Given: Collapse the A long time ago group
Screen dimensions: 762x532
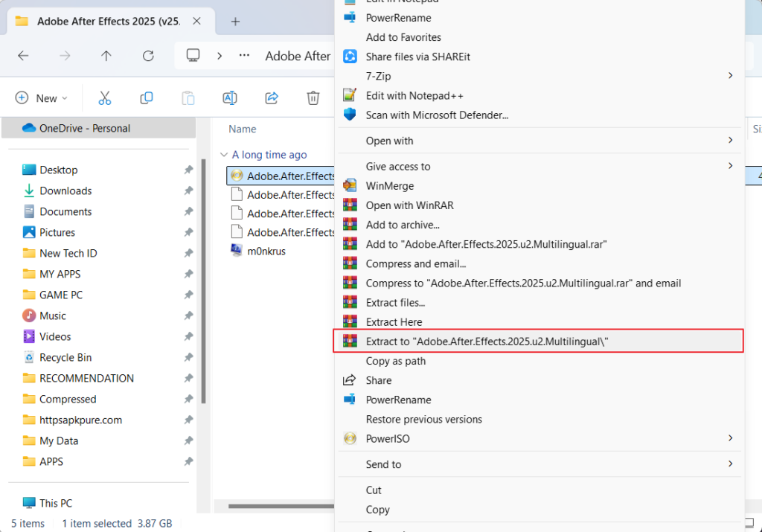Looking at the screenshot, I should point(225,154).
